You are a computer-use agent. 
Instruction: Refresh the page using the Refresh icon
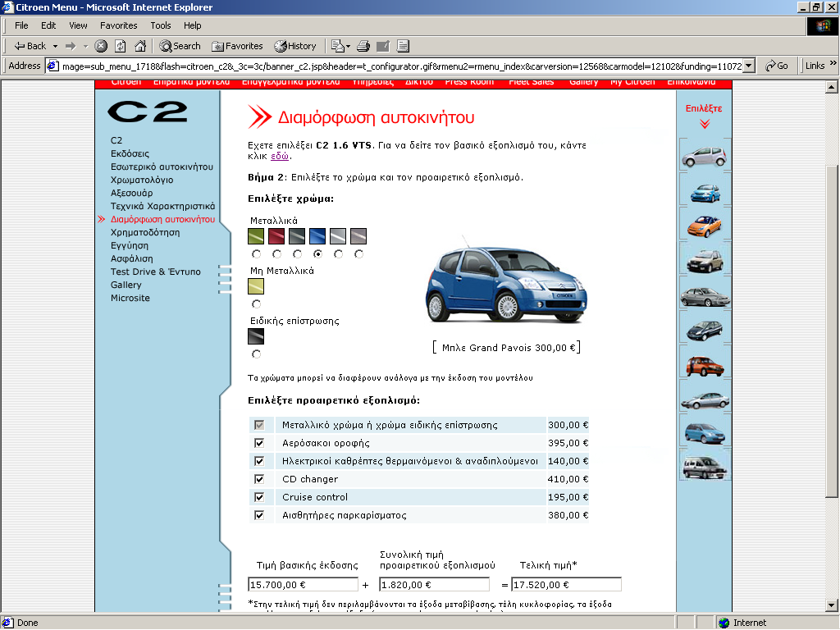click(x=121, y=46)
